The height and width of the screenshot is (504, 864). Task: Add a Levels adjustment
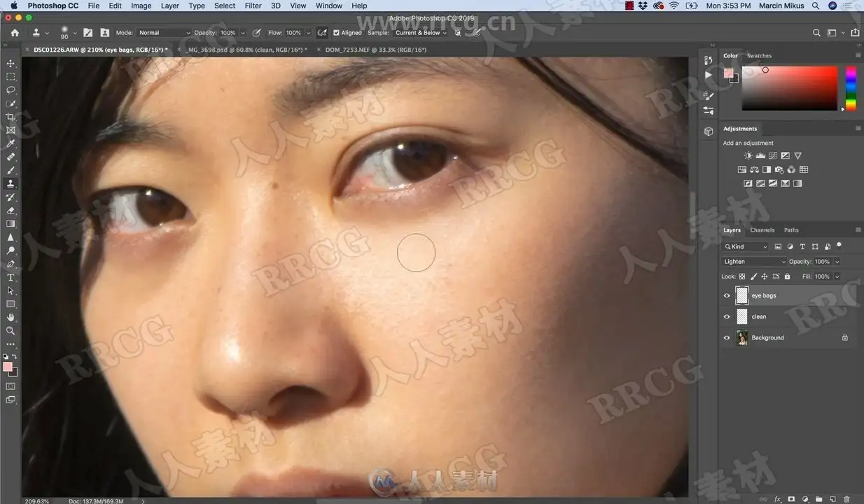pos(760,155)
